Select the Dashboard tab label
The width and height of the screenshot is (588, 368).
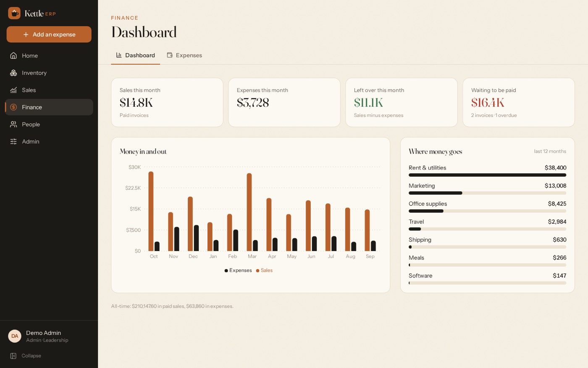point(140,55)
